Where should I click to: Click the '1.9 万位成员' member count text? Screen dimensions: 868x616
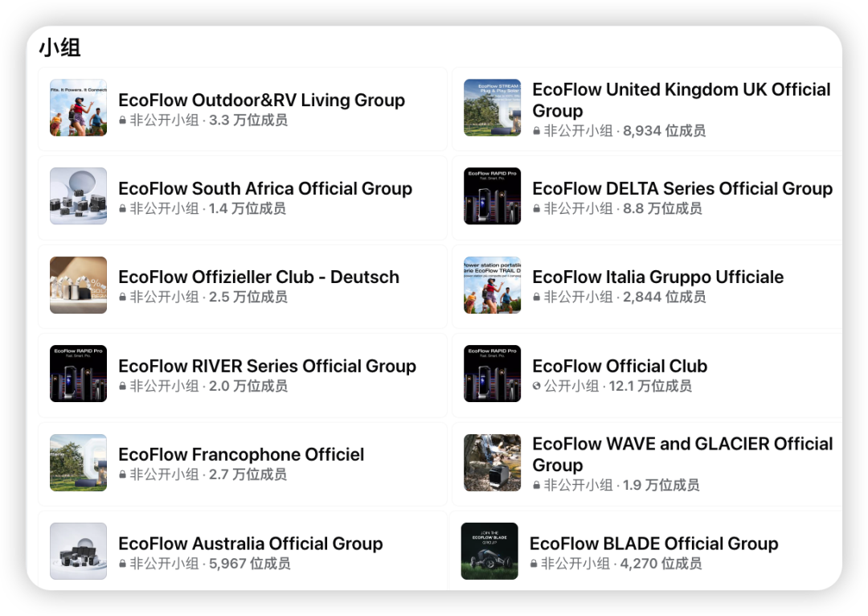(x=661, y=485)
